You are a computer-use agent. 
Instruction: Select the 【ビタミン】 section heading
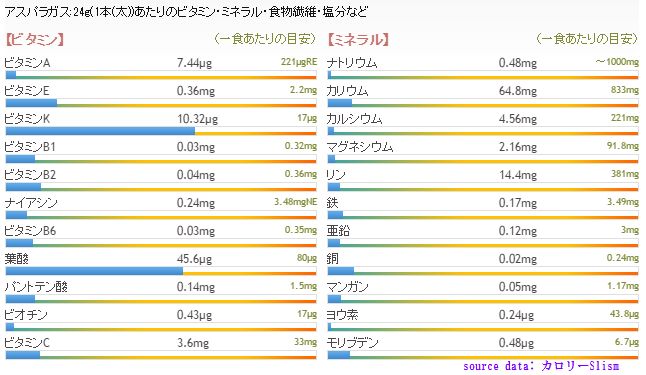[x=35, y=40]
